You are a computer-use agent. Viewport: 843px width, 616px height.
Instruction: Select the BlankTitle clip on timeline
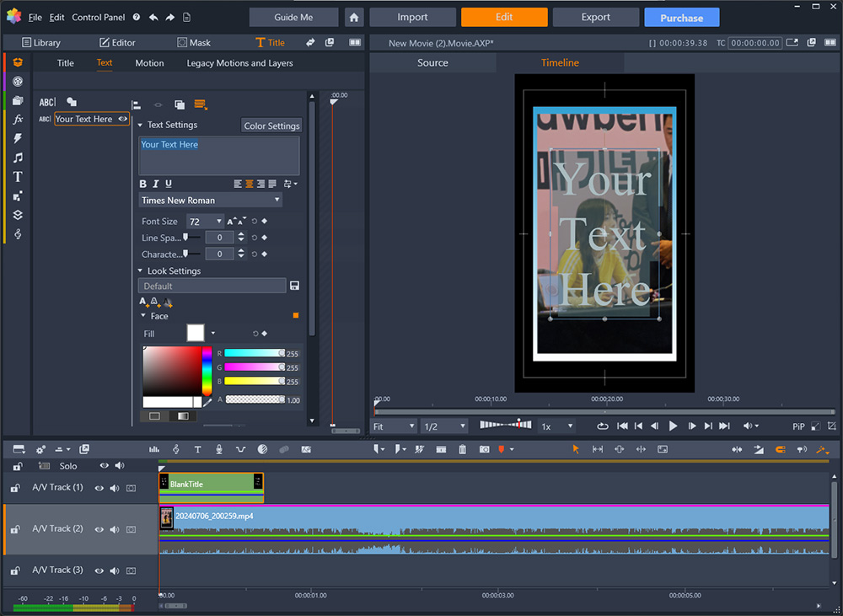click(211, 485)
